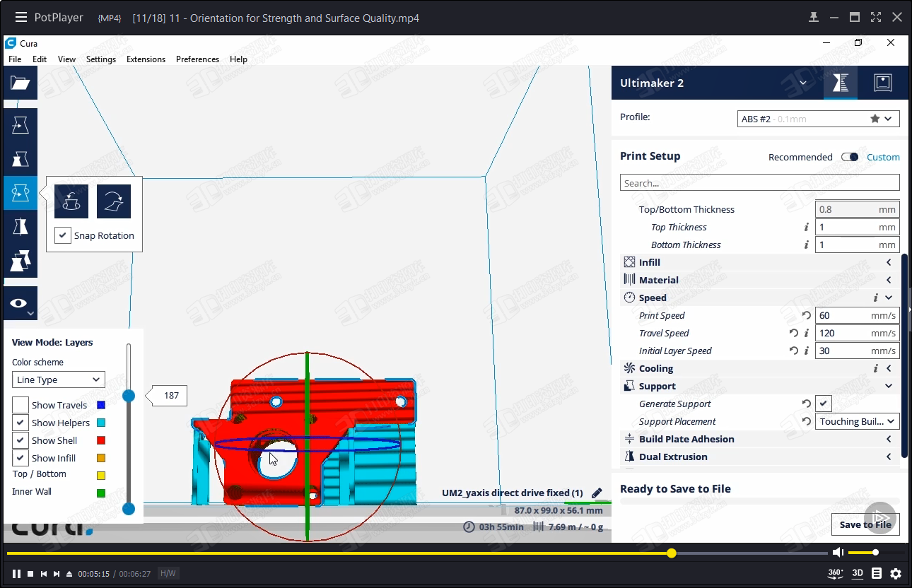Open the Cura Settings menu

[x=101, y=59]
